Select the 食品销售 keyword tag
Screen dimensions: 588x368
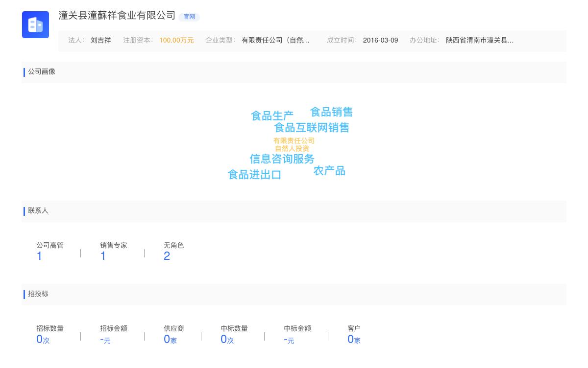tap(331, 112)
